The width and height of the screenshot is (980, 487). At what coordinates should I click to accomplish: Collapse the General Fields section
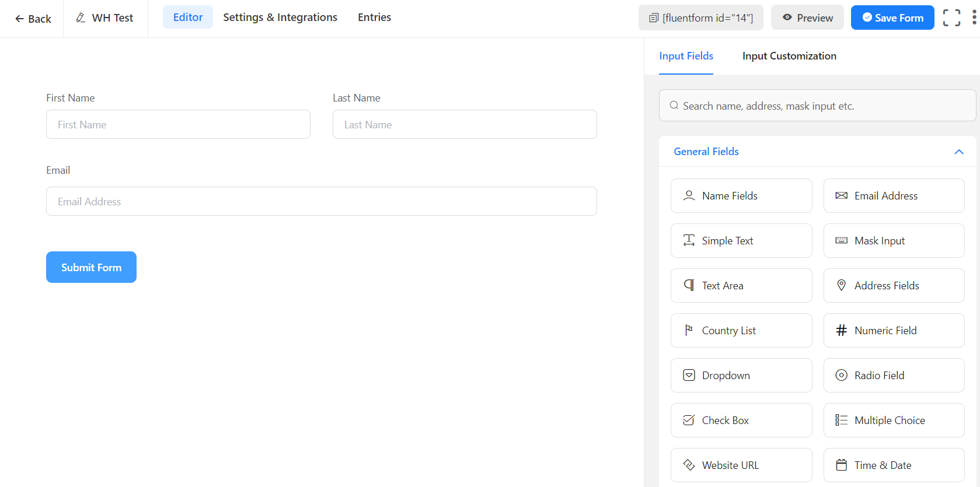[x=958, y=152]
